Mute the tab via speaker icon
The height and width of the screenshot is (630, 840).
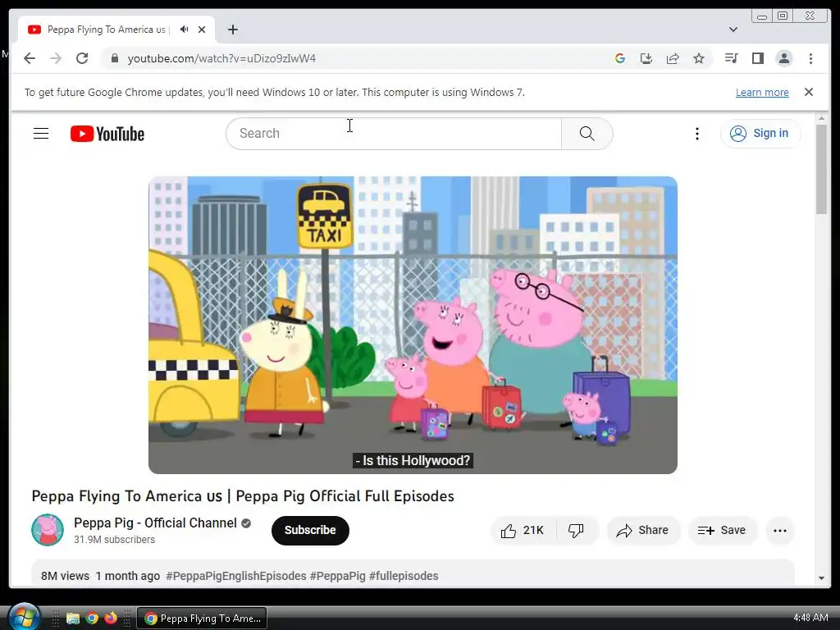pyautogui.click(x=185, y=30)
